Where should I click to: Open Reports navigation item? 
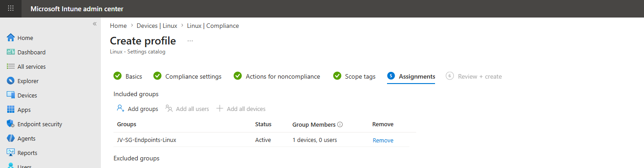point(27,153)
